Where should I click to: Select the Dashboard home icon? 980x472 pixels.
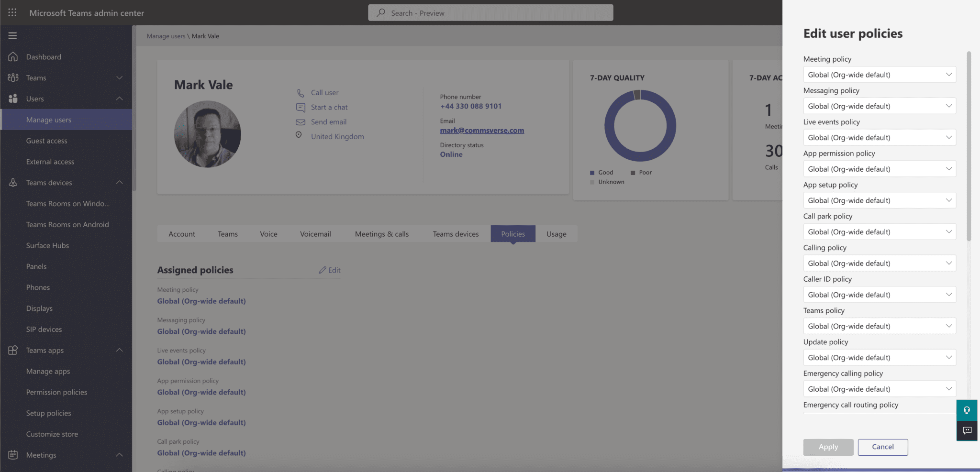coord(13,56)
